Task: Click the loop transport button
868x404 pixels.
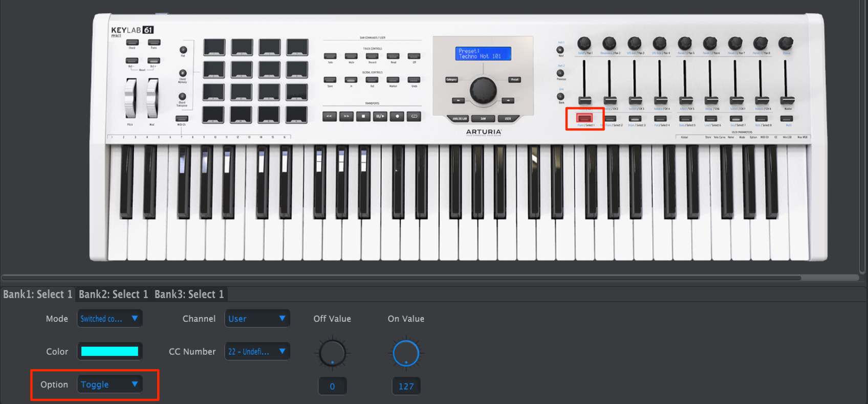Action: tap(414, 116)
